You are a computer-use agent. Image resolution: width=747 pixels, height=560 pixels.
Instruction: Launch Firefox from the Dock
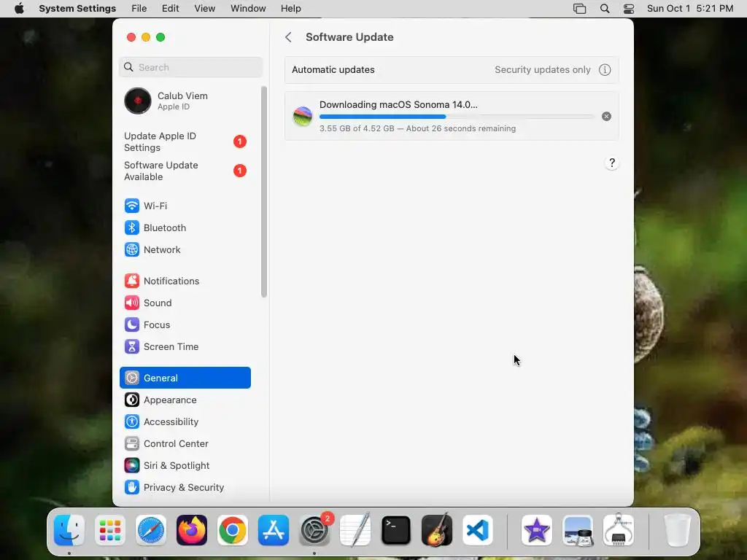192,530
